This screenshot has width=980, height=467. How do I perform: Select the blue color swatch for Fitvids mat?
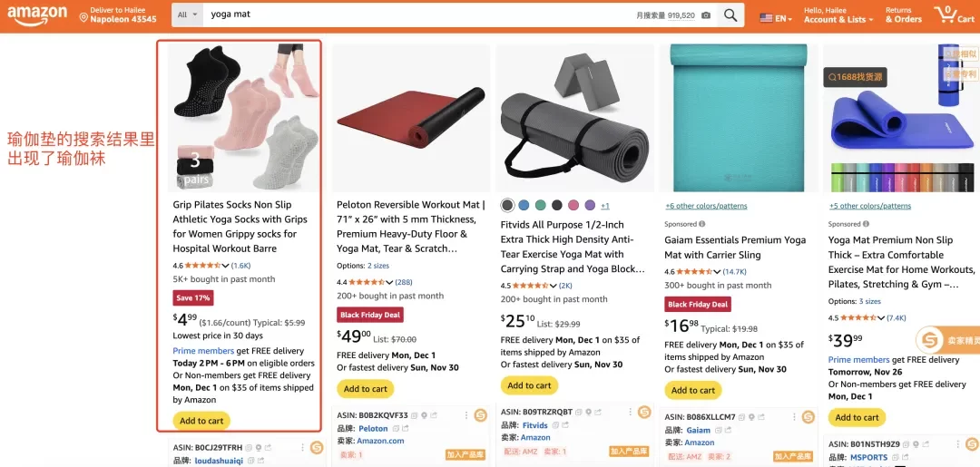(524, 205)
